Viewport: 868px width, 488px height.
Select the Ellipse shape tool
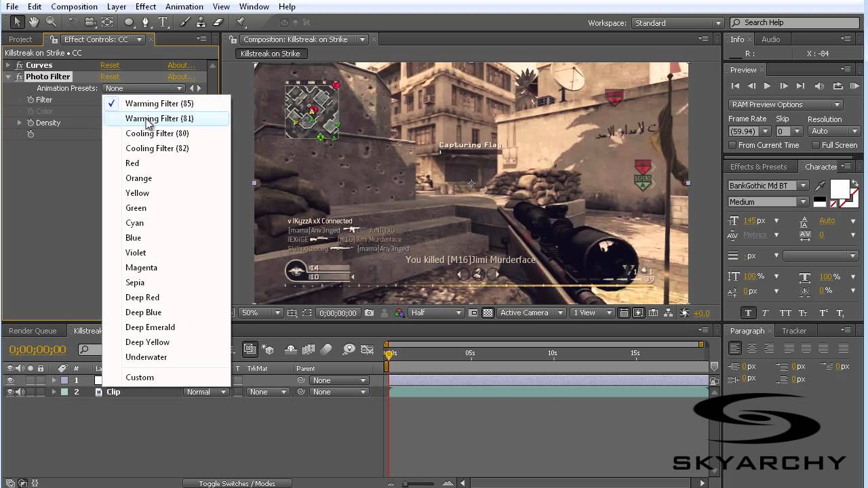[x=129, y=22]
